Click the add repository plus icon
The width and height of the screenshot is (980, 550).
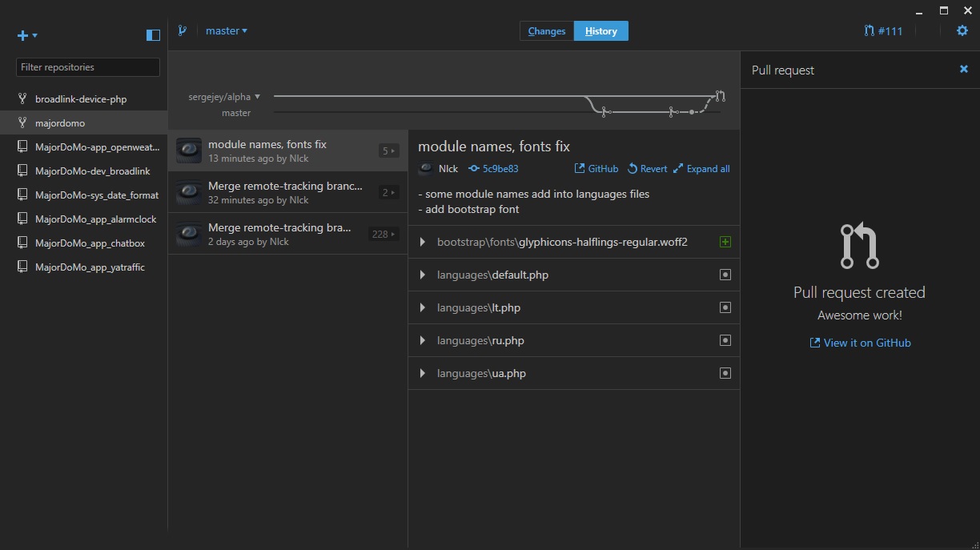[24, 35]
